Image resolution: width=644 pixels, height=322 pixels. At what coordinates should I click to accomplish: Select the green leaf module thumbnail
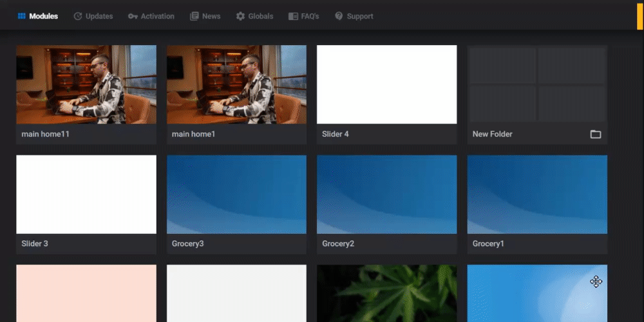[x=387, y=293]
